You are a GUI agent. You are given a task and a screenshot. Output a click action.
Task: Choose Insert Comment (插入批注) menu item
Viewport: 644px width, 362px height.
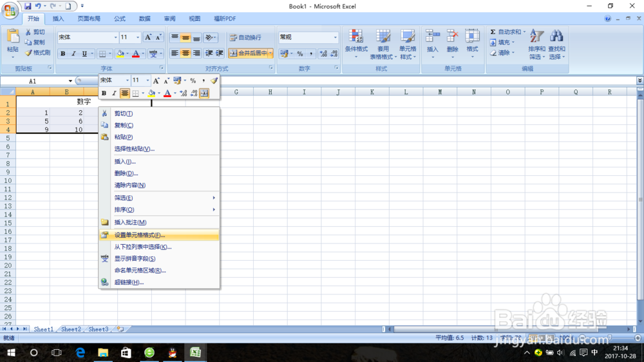click(159, 222)
